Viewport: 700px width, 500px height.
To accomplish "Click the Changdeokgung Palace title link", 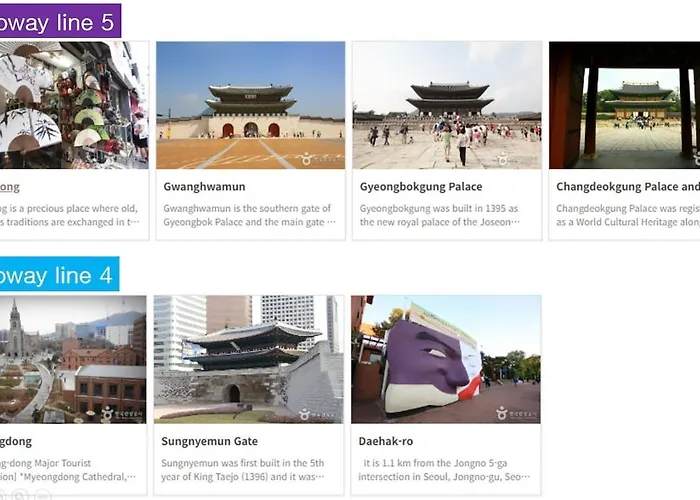I will 628,187.
